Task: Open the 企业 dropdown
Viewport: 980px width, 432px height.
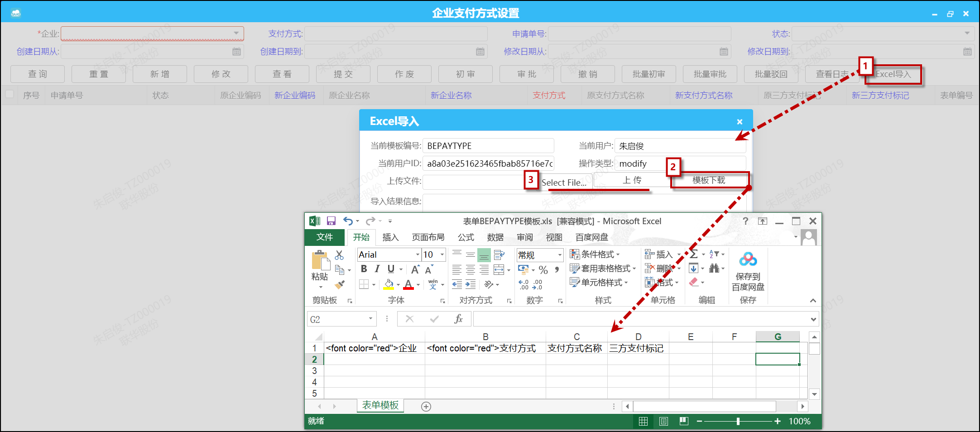Action: 236,34
